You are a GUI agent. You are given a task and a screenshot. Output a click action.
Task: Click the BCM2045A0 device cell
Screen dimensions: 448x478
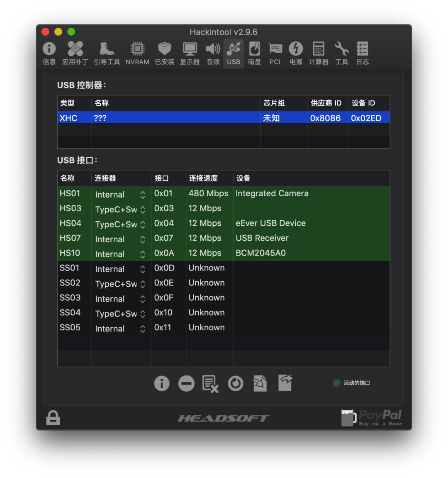[x=261, y=253]
